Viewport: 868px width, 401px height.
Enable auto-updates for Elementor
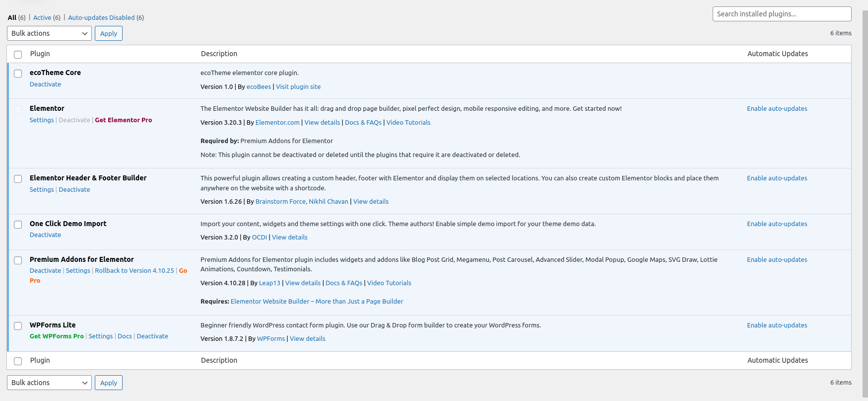pyautogui.click(x=777, y=108)
